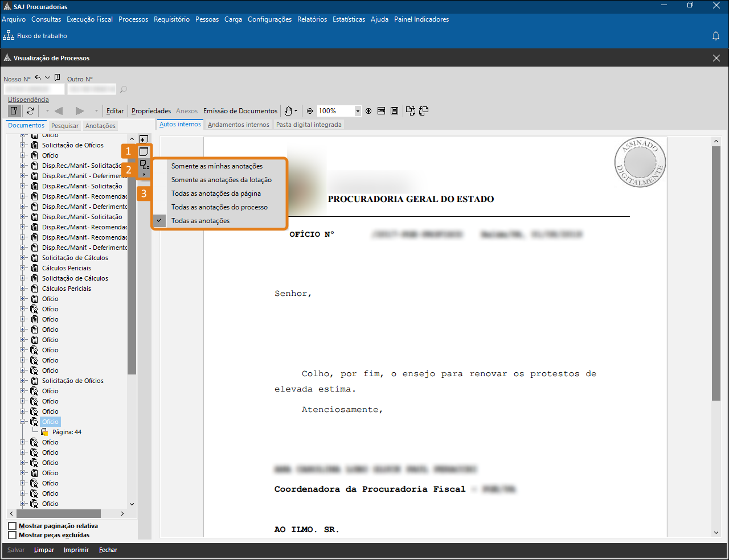Click the notification bell icon

(x=716, y=36)
